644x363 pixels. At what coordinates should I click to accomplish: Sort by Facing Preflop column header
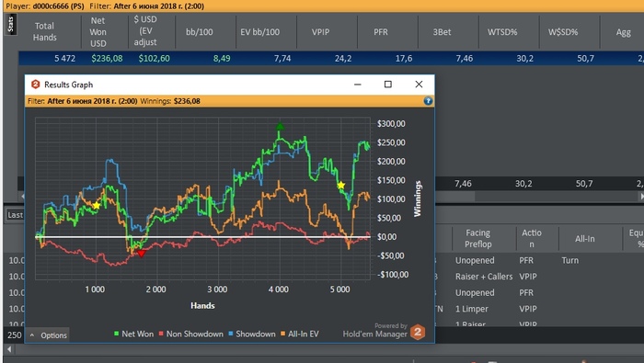[x=477, y=238]
